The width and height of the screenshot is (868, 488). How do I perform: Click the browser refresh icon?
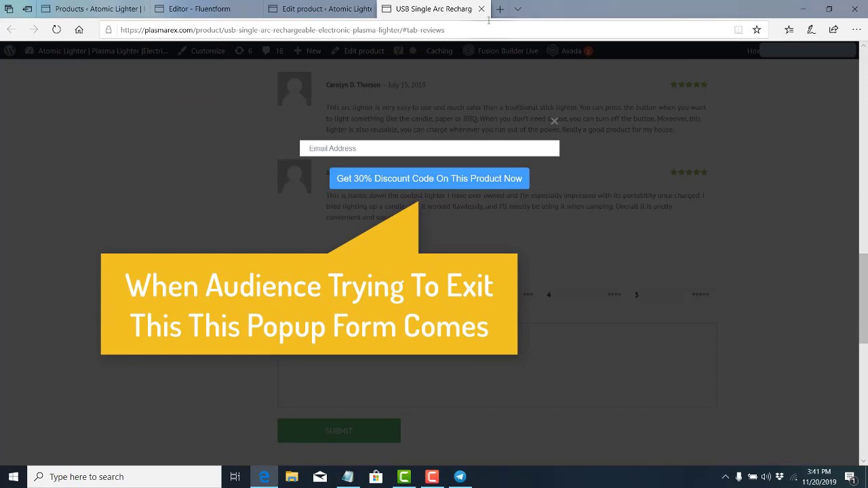click(x=56, y=30)
